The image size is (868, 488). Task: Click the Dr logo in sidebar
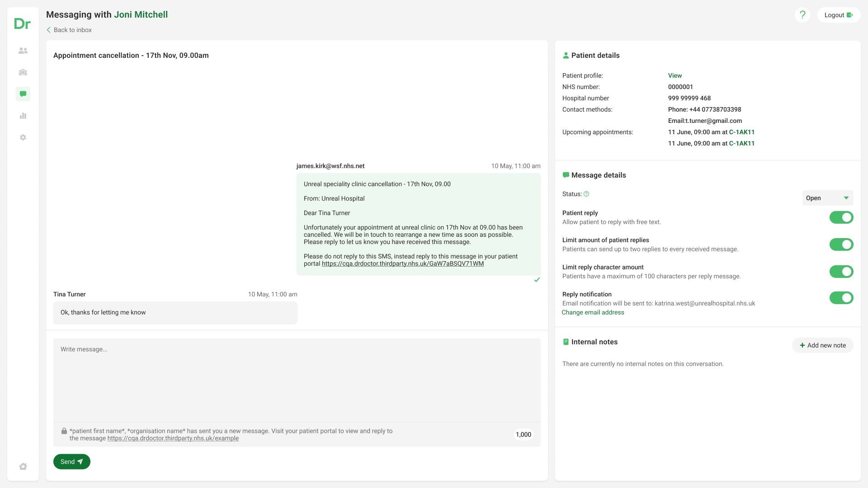coord(22,23)
